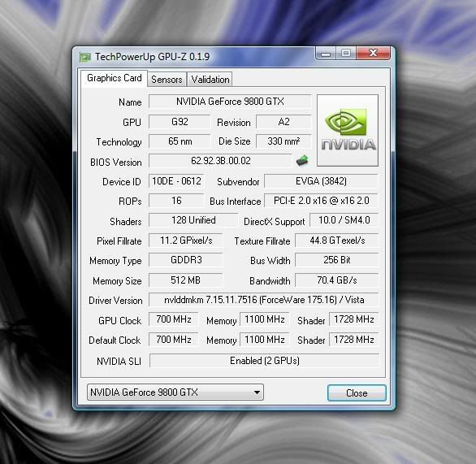Click the Bus Interface value PCI-E 2.0 x16
This screenshot has width=476, height=464.
pyautogui.click(x=321, y=201)
